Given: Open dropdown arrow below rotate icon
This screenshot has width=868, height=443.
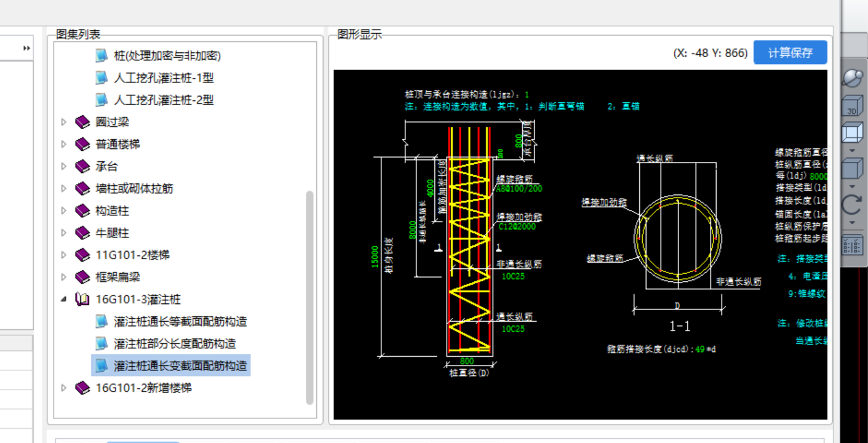Looking at the screenshot, I should pyautogui.click(x=852, y=223).
